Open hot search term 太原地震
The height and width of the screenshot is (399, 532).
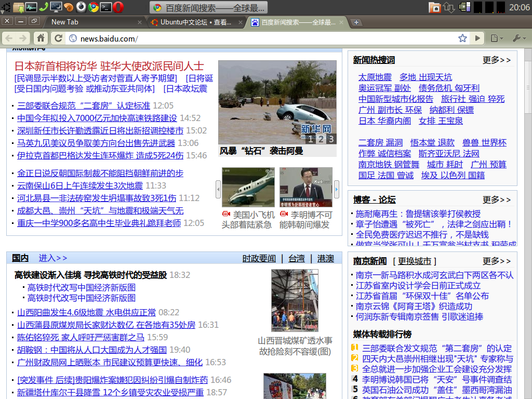(375, 77)
